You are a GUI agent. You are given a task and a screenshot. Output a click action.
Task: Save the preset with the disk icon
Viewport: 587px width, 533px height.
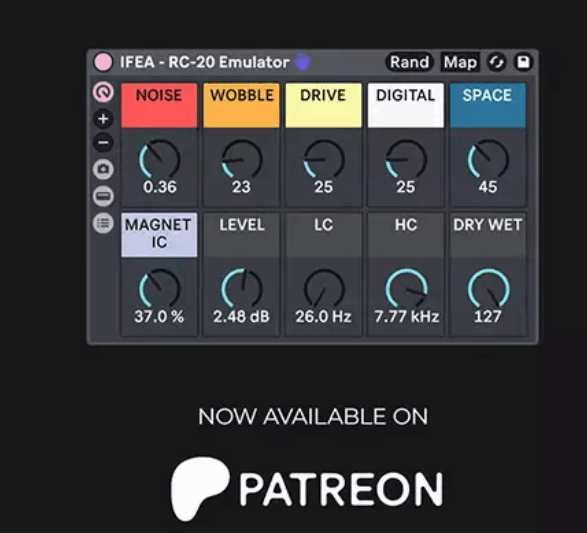tap(523, 62)
